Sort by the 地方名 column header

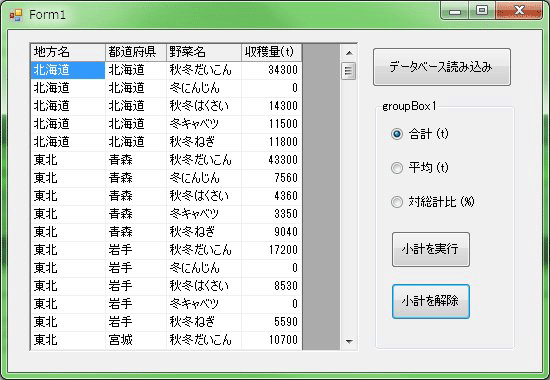coord(68,52)
